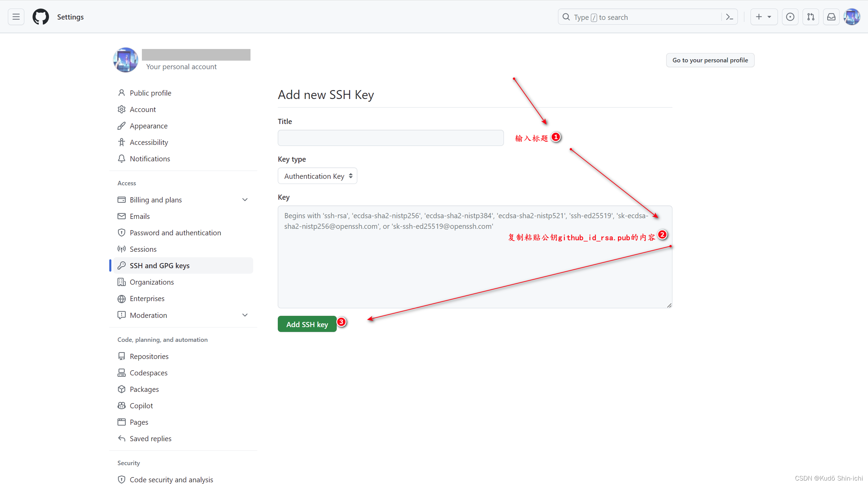This screenshot has height=484, width=868.
Task: Expand the Moderation section
Action: tap(245, 315)
